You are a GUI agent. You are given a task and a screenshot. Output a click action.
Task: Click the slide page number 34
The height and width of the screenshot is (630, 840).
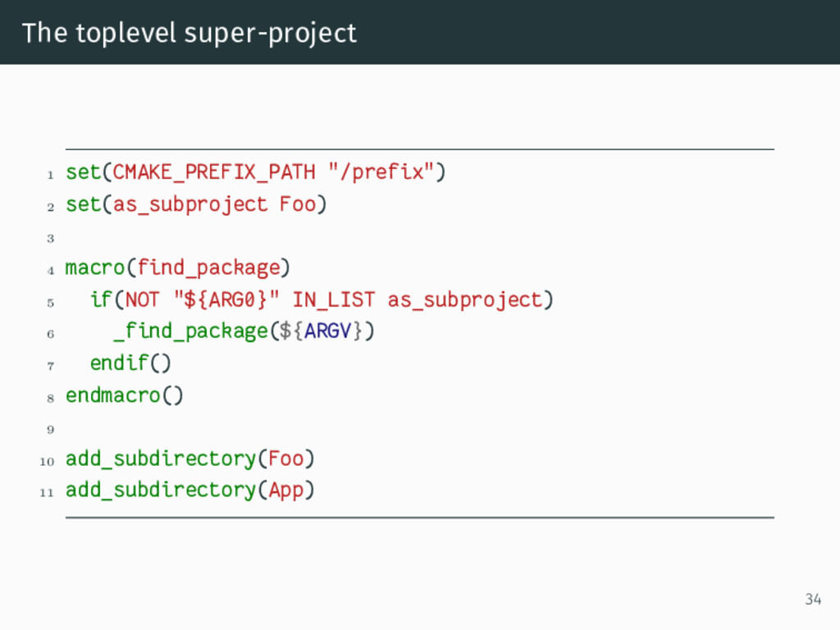[813, 599]
